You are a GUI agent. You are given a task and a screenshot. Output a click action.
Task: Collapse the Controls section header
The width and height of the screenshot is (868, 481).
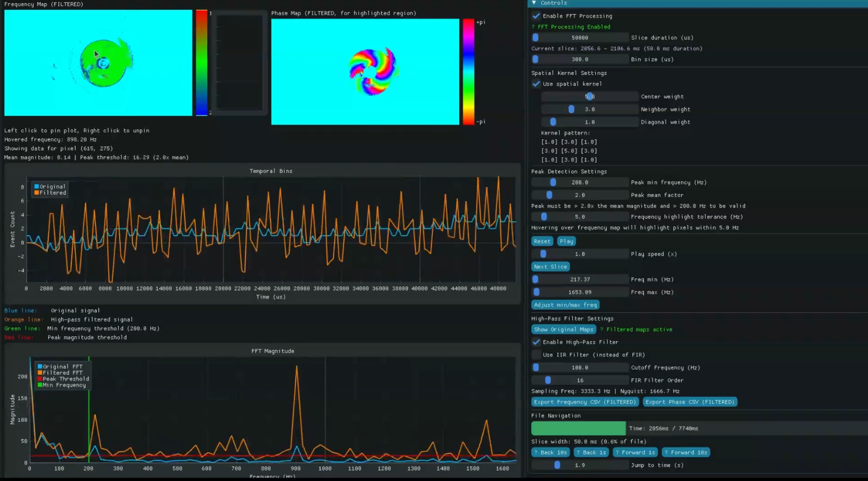coord(534,3)
